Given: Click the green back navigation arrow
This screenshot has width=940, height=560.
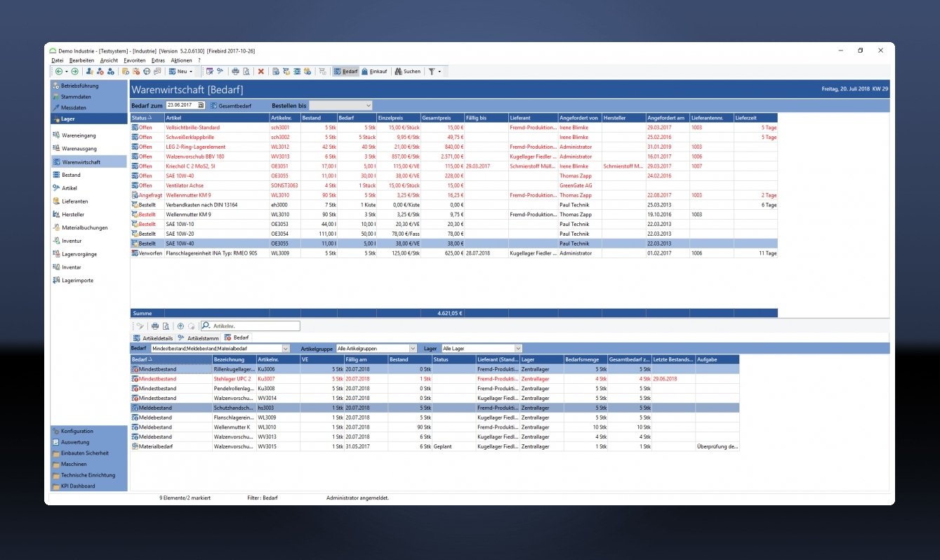Looking at the screenshot, I should [58, 72].
